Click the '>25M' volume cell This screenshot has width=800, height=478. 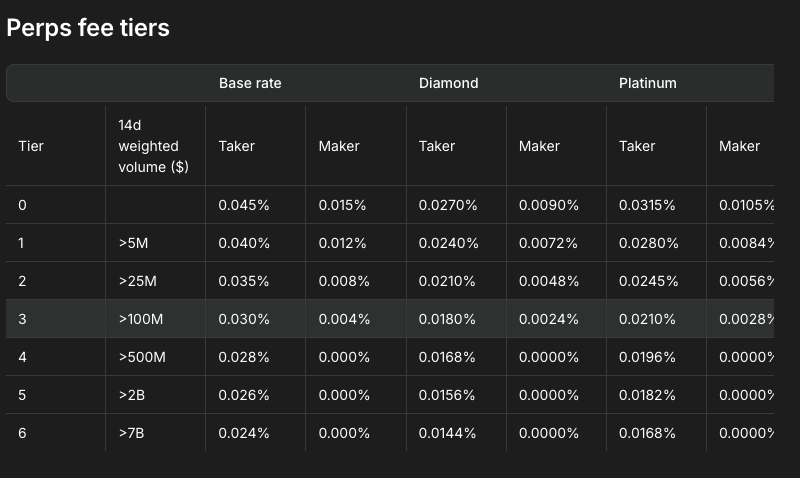click(x=137, y=281)
